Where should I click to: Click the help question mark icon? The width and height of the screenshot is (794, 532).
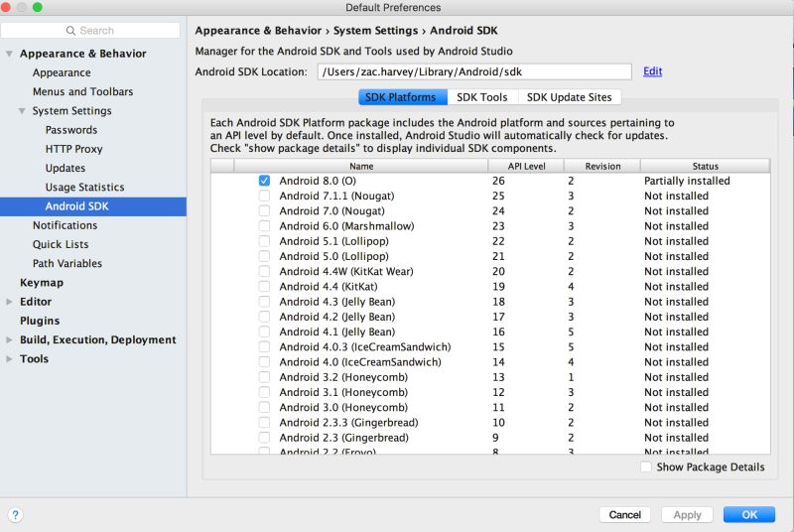pos(15,515)
